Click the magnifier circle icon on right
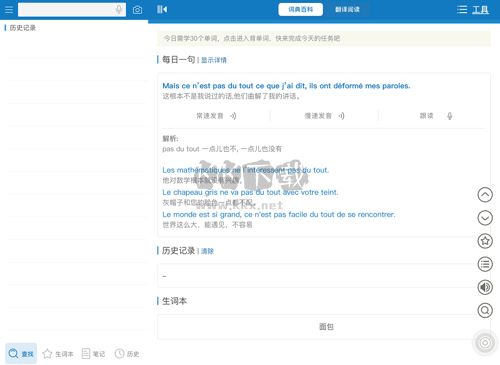 point(485,310)
